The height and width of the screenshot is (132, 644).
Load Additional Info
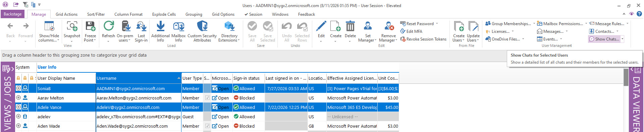point(160,31)
